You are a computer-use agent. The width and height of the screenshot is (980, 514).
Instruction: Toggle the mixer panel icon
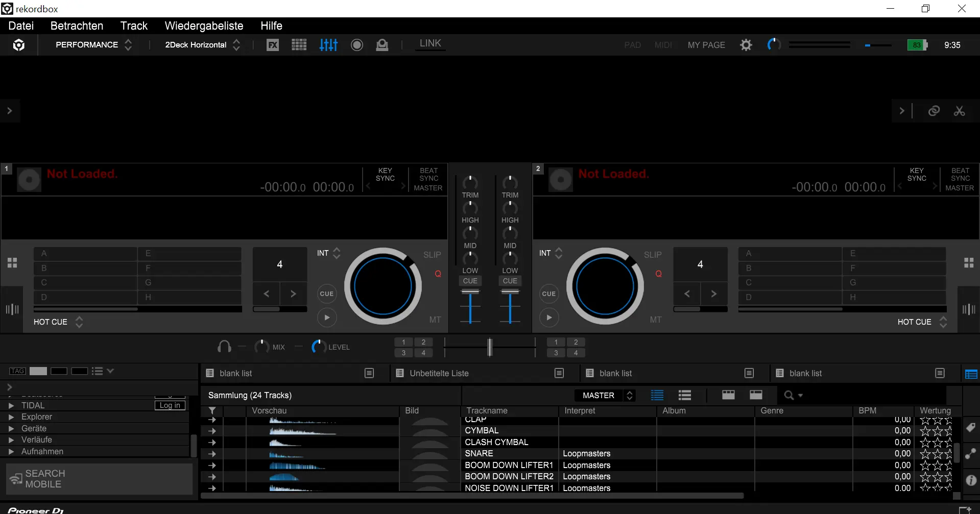pyautogui.click(x=328, y=45)
